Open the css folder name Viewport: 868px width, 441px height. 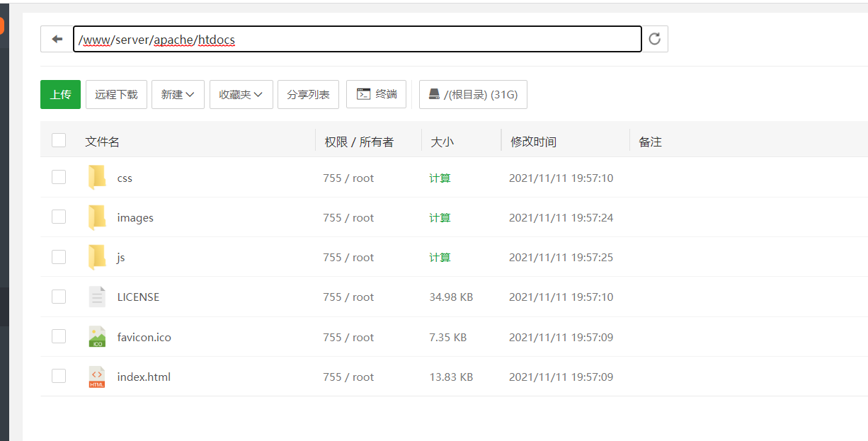(125, 178)
